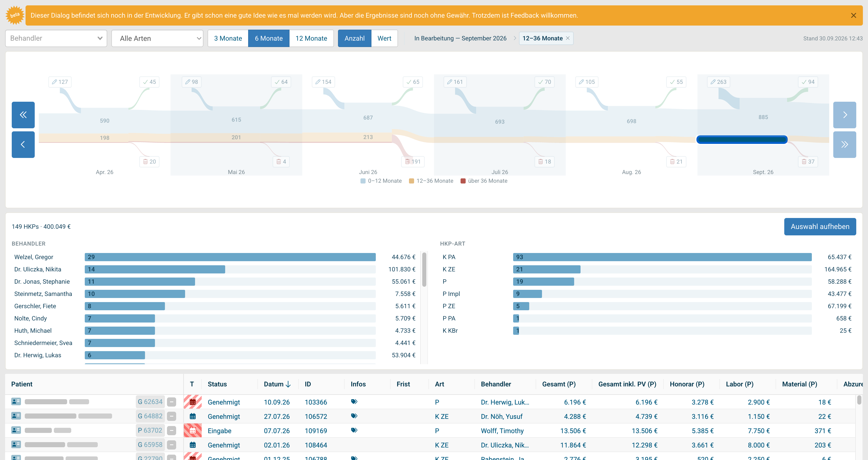Jump to latest months with double-right arrow
Image resolution: width=868 pixels, height=460 pixels.
coord(845,144)
